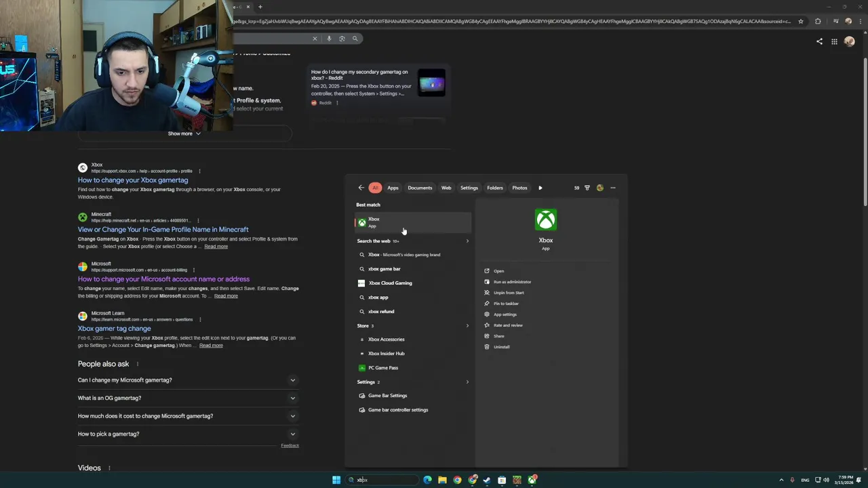Screen dimensions: 868x488
Task: Choose Run as administrator for Xbox
Action: [x=512, y=282]
